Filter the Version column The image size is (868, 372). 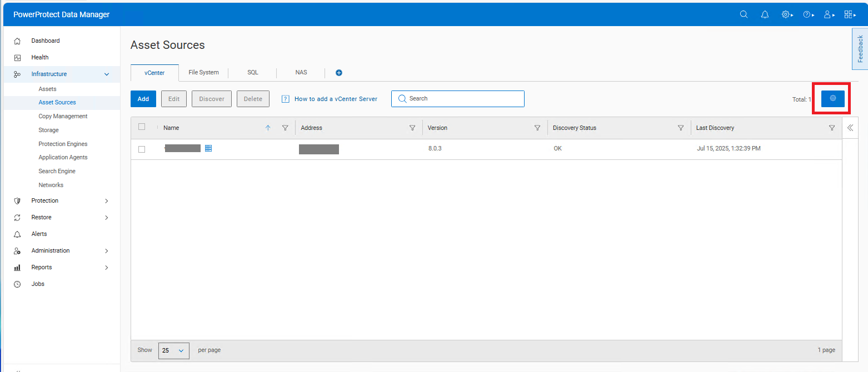(537, 128)
